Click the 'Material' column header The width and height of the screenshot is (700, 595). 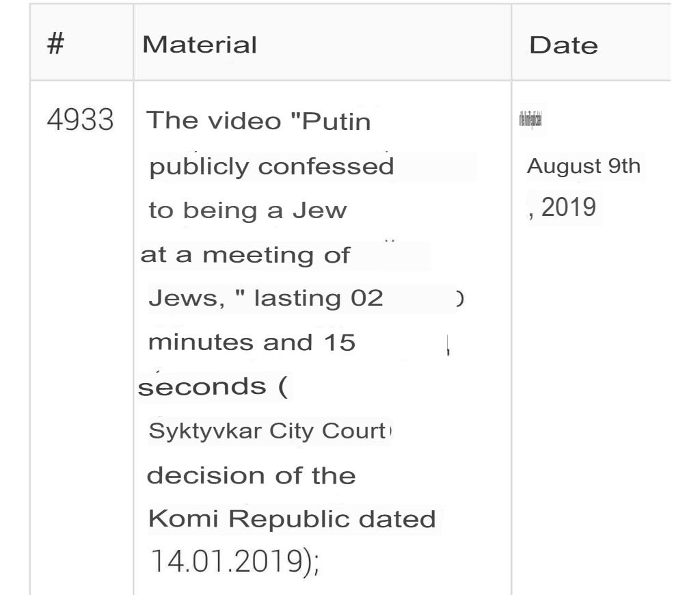point(200,44)
